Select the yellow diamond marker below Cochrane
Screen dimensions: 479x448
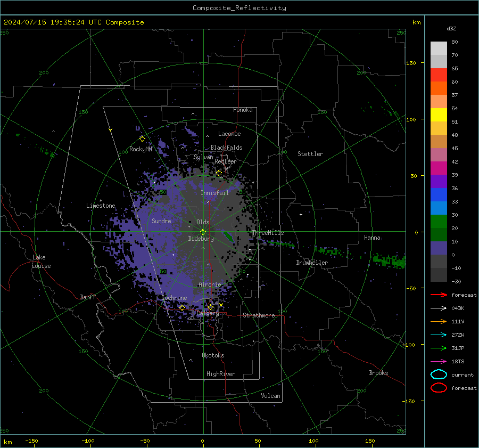point(183,307)
